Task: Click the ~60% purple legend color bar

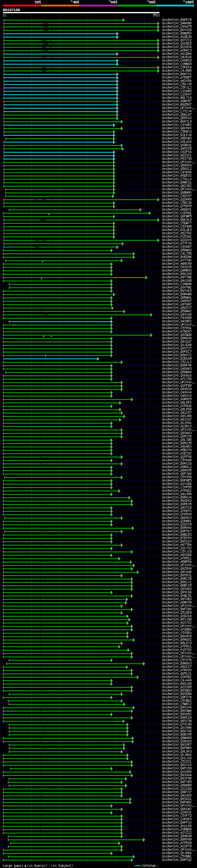Action: (98, 6)
